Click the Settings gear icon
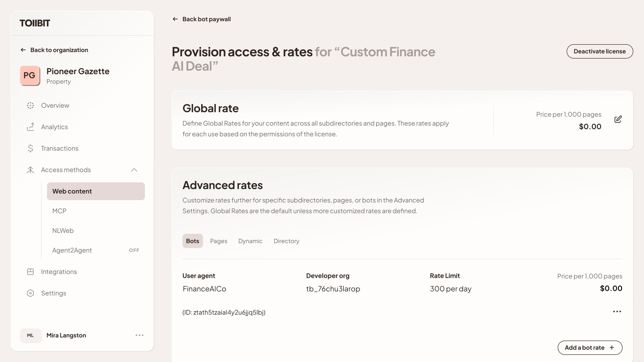 [x=30, y=293]
